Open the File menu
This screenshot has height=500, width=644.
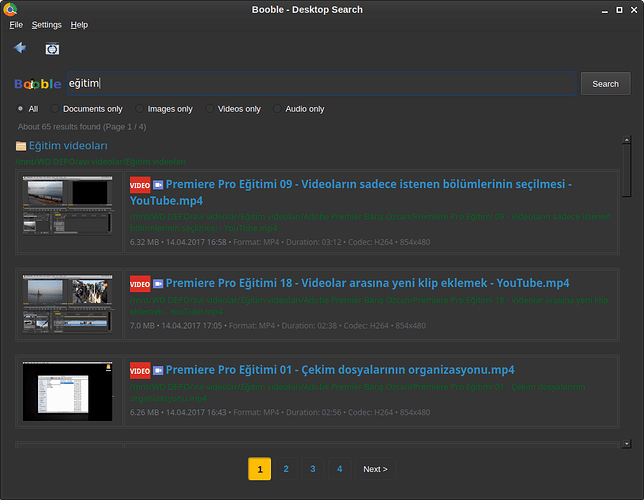(16, 25)
